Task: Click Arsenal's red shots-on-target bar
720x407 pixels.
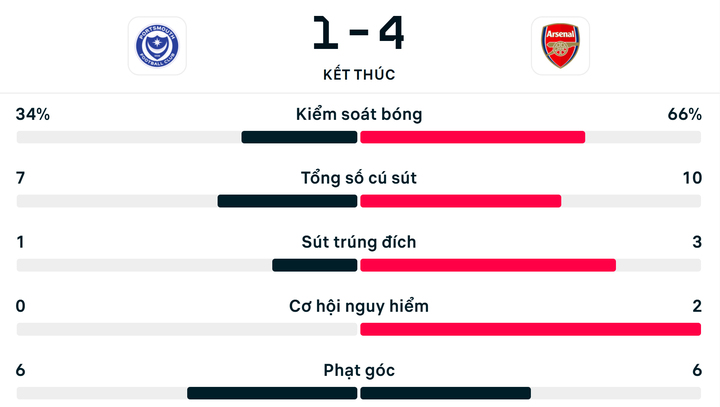Action: click(487, 265)
